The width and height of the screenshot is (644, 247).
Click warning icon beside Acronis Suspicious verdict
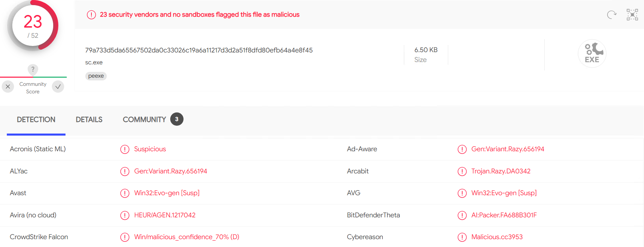(125, 149)
